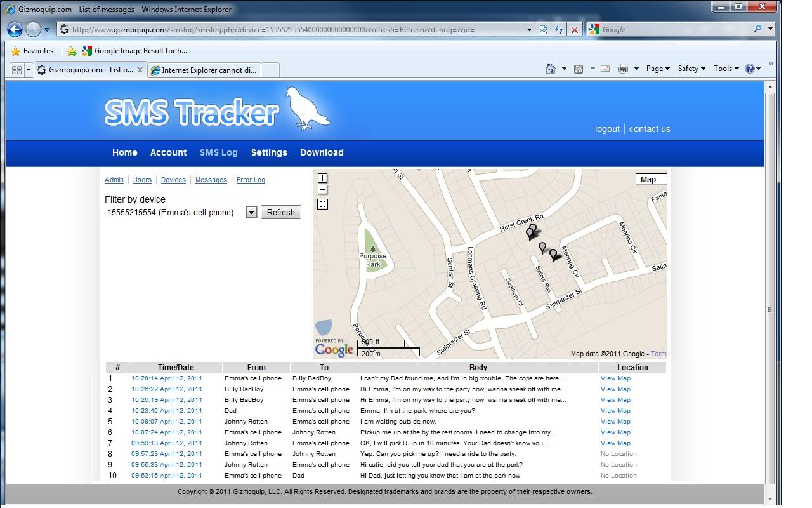Click Add to Favorites Bar icon
The image size is (812, 508).
point(72,51)
